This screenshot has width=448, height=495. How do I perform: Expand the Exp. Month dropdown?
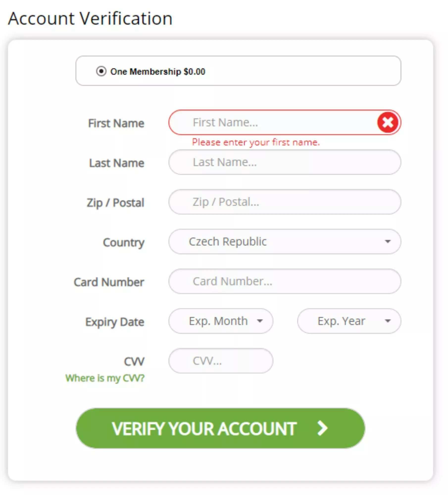point(221,321)
